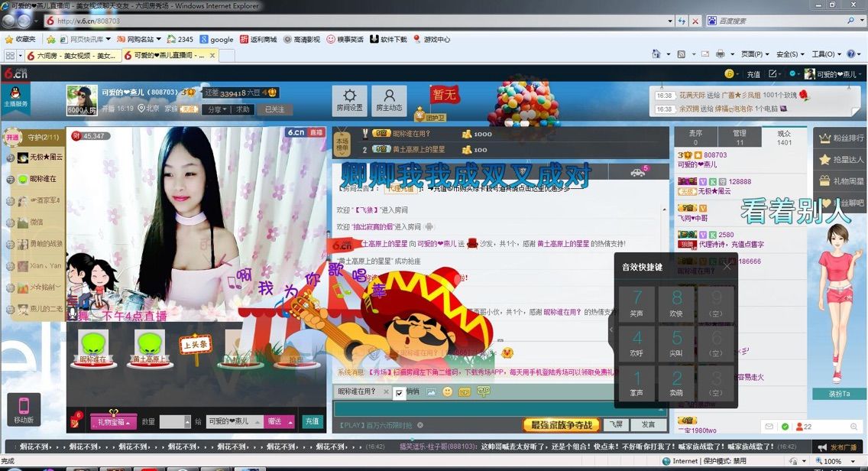Click the 6.cn logo in the header
This screenshot has width=868, height=471.
tap(15, 73)
